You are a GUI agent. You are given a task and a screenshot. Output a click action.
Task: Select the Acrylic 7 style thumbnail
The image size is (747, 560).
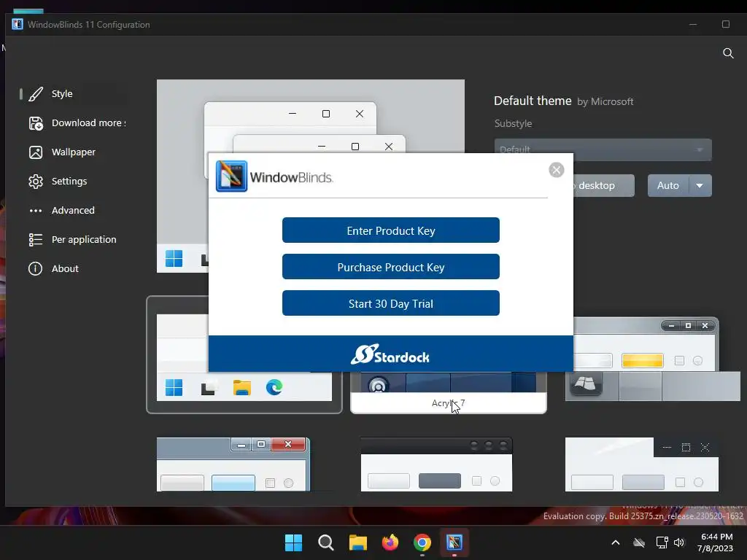(x=449, y=393)
